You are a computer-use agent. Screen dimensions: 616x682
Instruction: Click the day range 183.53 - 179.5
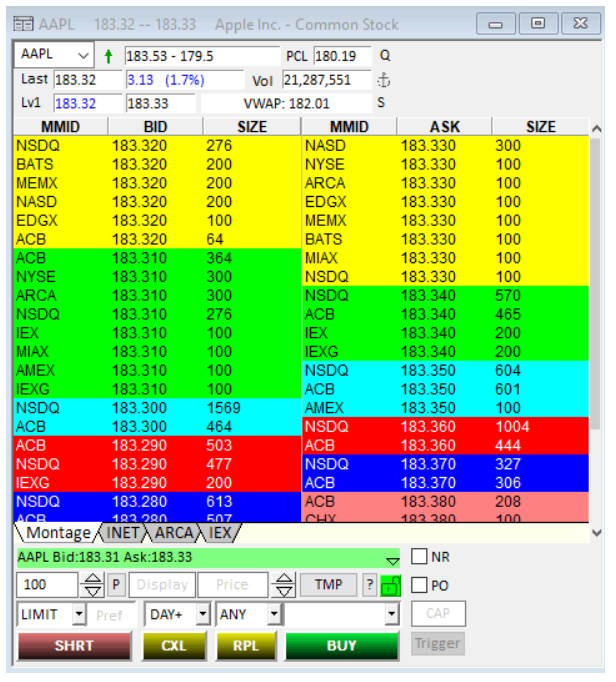(x=202, y=56)
